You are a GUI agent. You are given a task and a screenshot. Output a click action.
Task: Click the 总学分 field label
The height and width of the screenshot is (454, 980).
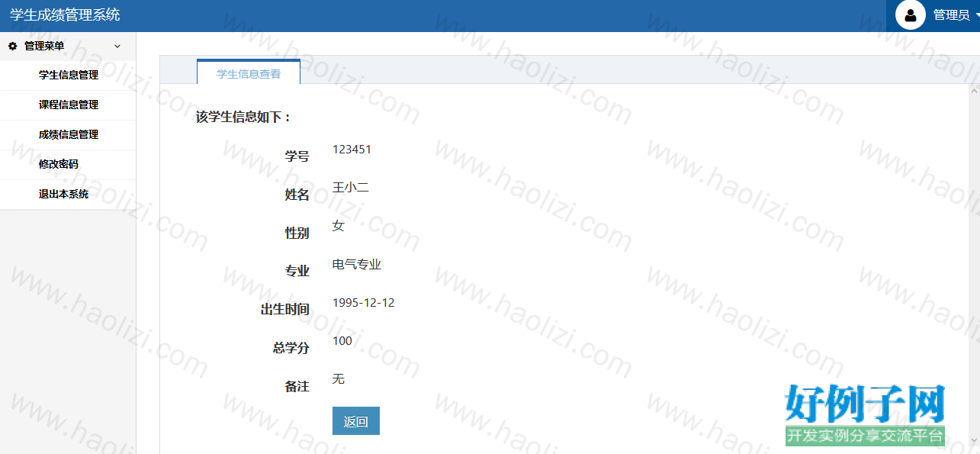pos(291,348)
